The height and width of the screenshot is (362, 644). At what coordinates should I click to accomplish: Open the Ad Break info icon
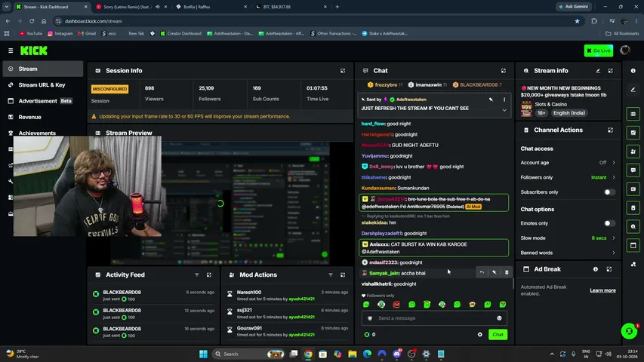595,269
